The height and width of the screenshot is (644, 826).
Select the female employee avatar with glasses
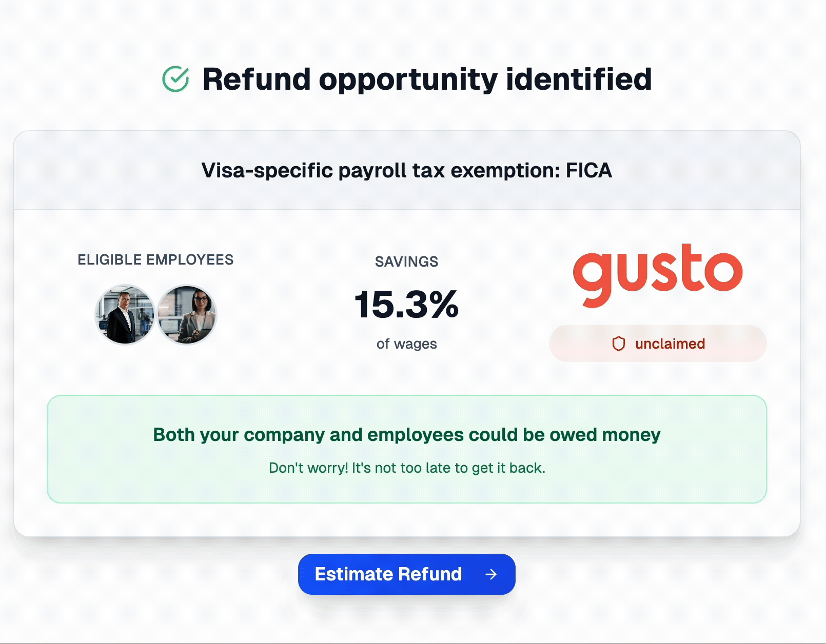tap(187, 315)
